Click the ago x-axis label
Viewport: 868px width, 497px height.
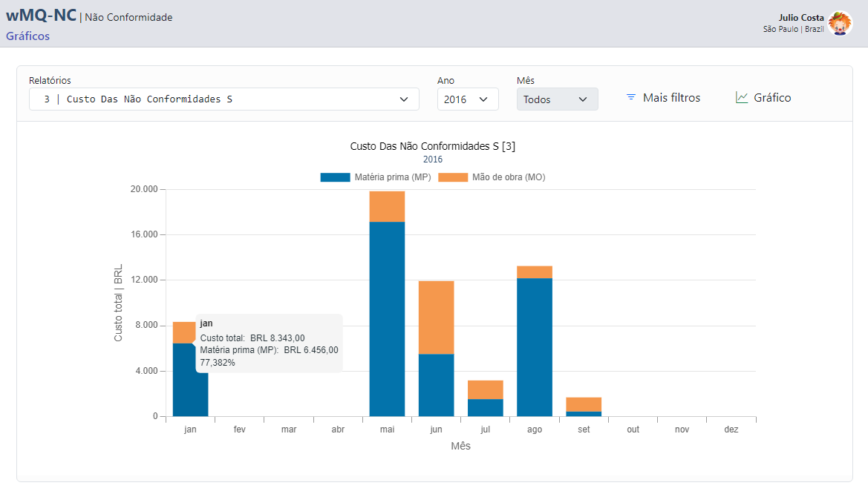[x=534, y=429]
